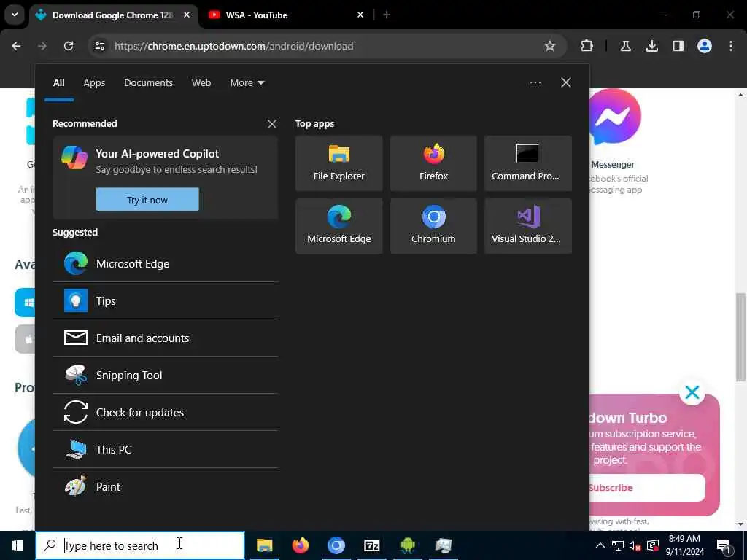Image resolution: width=747 pixels, height=560 pixels.
Task: Open Microsoft Edge in Suggested list
Action: tap(165, 263)
